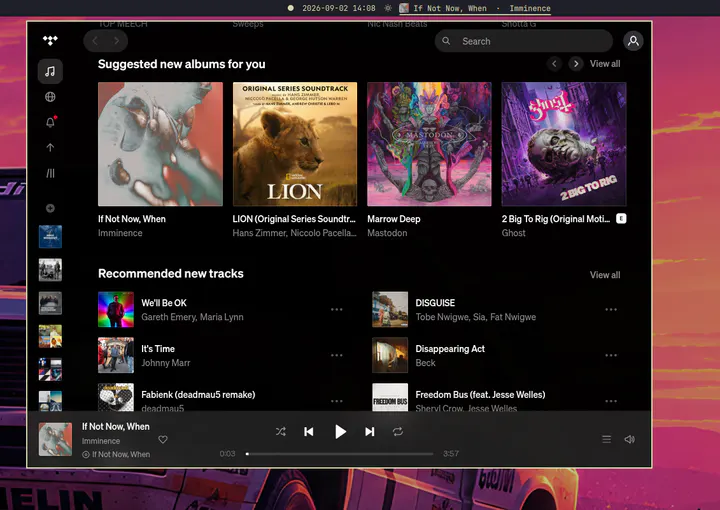Click the plus create playlist icon
The width and height of the screenshot is (720, 510).
tap(50, 208)
